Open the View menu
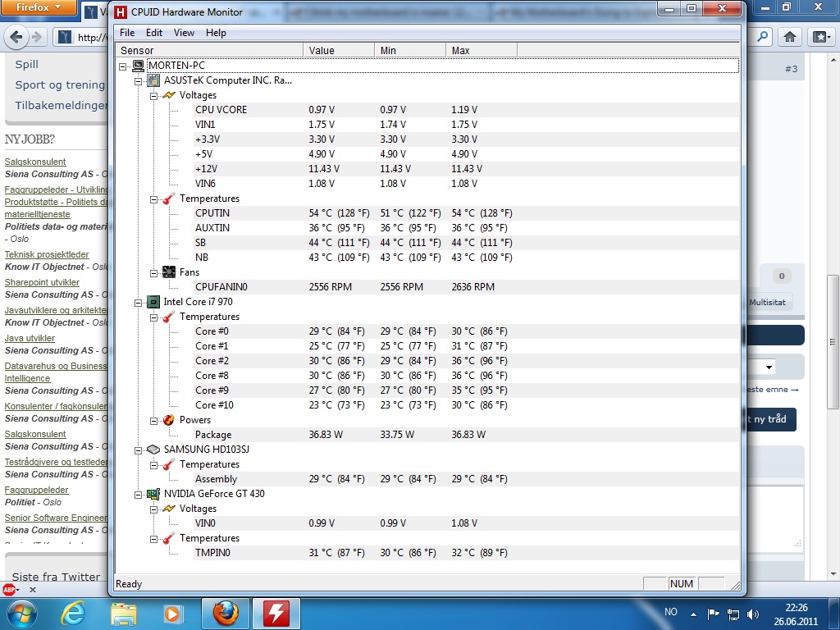Image resolution: width=840 pixels, height=630 pixels. pyautogui.click(x=184, y=33)
